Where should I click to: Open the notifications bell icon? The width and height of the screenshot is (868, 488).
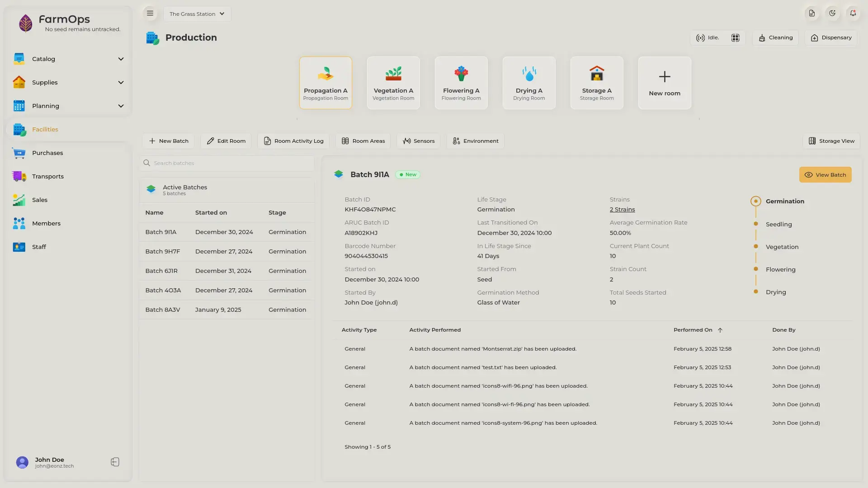853,14
